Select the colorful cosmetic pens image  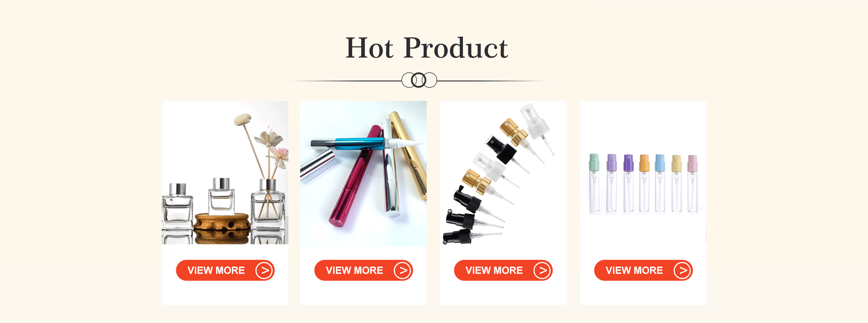(x=363, y=174)
